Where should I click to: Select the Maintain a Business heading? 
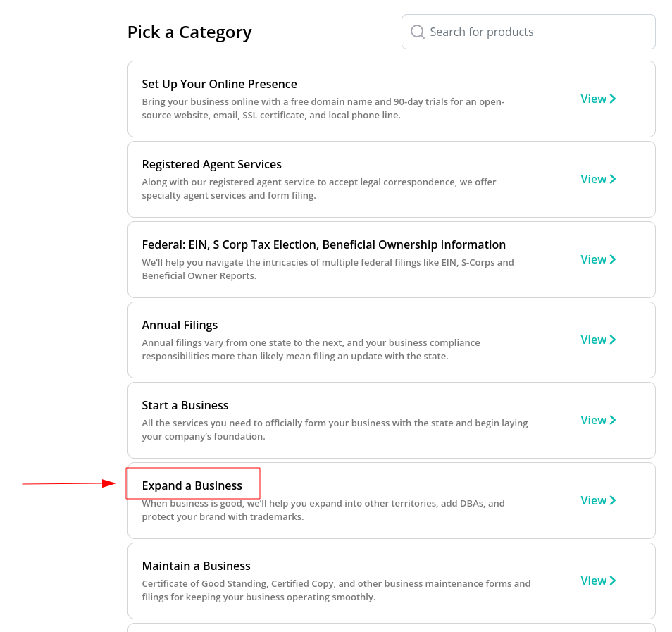click(196, 566)
